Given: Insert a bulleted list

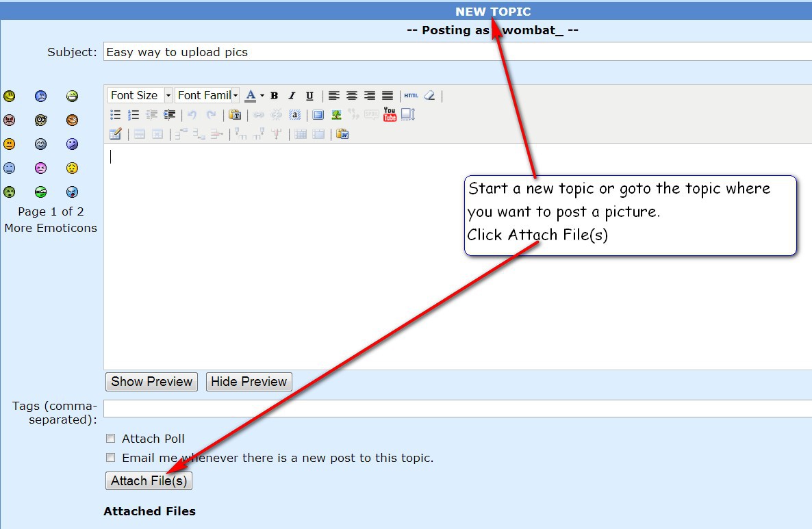Looking at the screenshot, I should tap(116, 115).
